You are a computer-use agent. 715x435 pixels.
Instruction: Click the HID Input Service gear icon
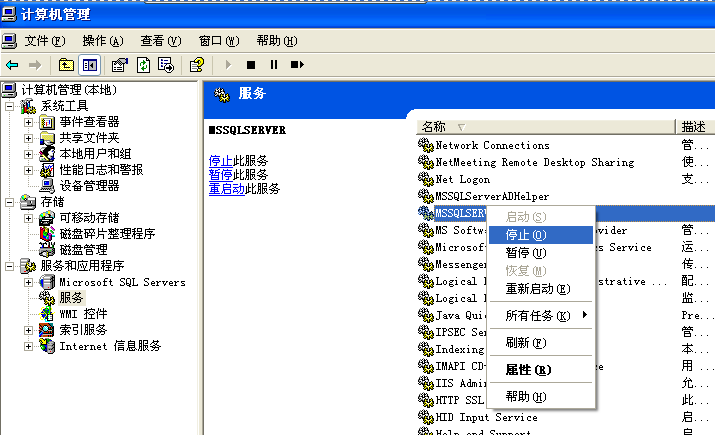425,417
